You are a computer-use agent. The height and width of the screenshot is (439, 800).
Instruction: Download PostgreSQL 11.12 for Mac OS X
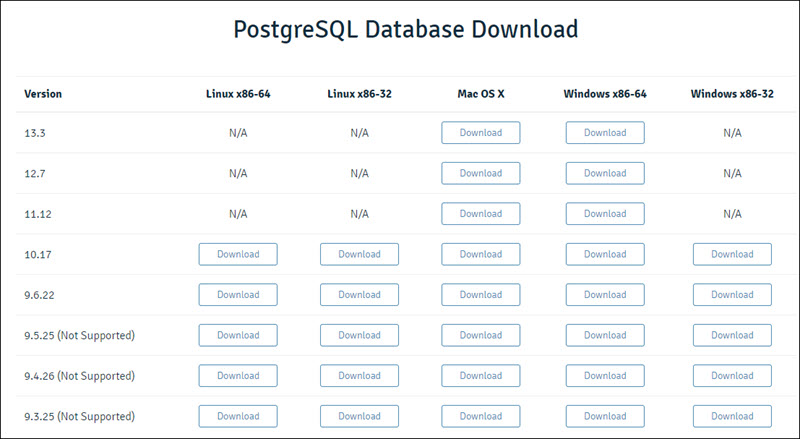coord(481,213)
